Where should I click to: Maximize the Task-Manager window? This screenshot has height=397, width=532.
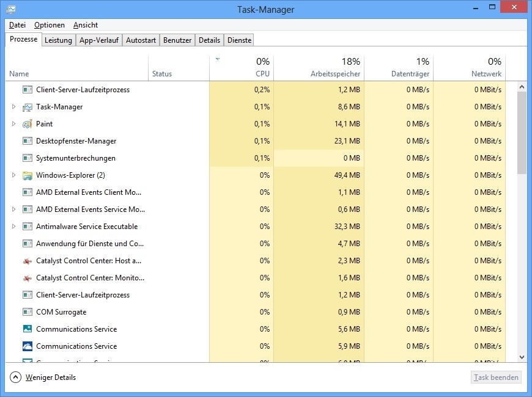coord(492,7)
